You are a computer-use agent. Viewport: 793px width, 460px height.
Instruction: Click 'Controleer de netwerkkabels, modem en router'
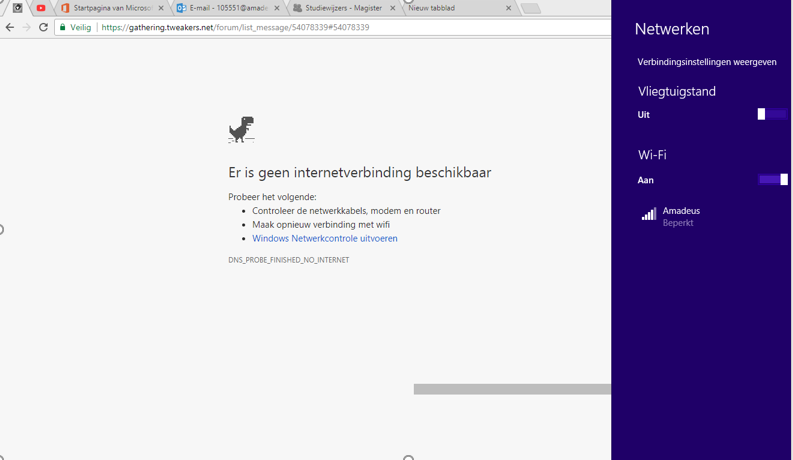346,211
